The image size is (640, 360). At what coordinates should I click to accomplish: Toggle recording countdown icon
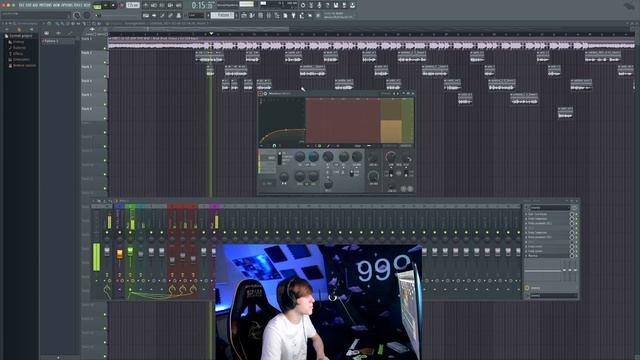point(162,5)
